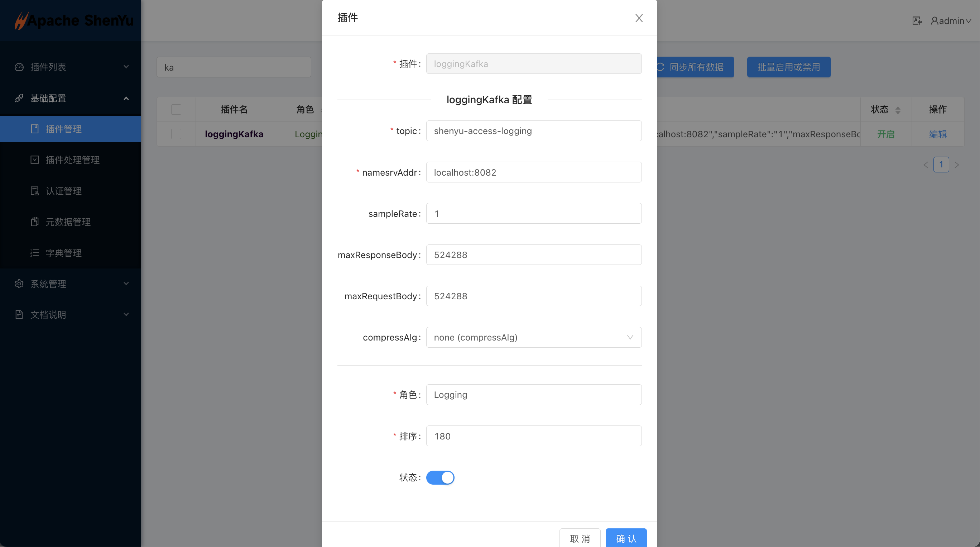
Task: Click the 认证管理 sidebar icon
Action: coord(35,191)
